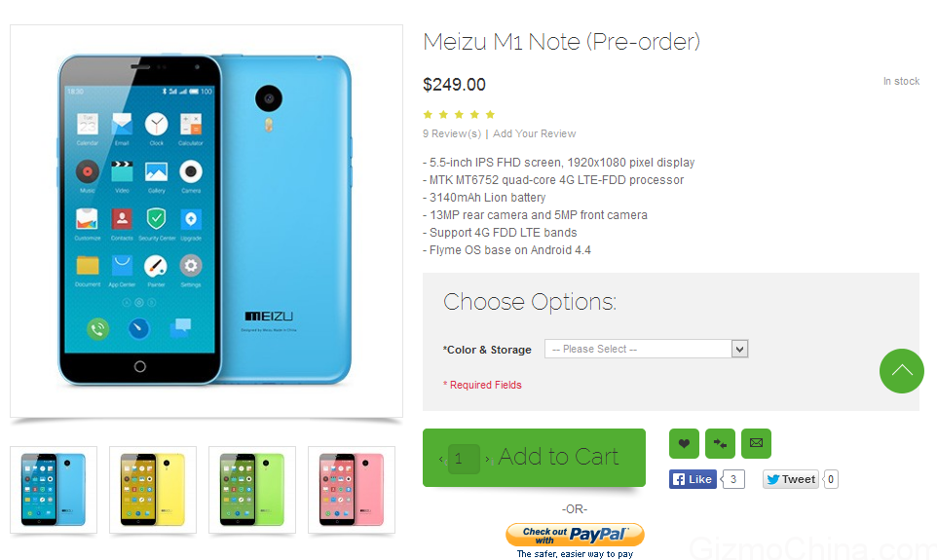Increase quantity with right arrow
The image size is (937, 560).
pyautogui.click(x=487, y=458)
